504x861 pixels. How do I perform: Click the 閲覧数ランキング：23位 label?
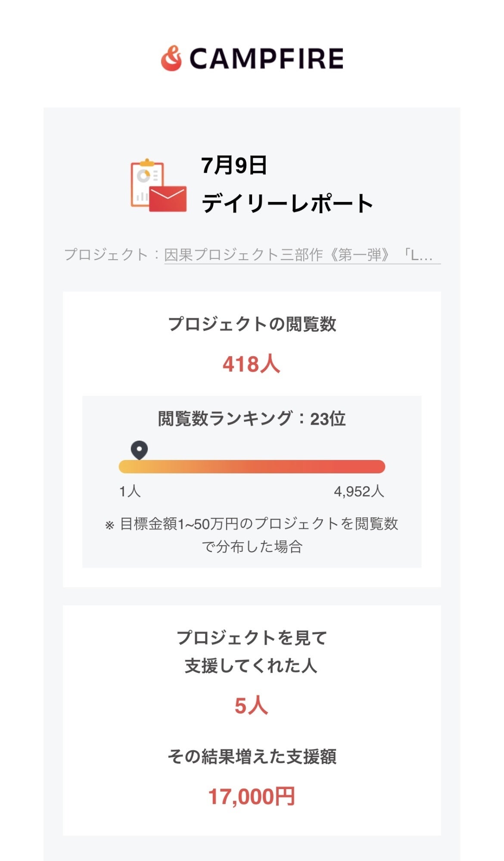[x=252, y=419]
